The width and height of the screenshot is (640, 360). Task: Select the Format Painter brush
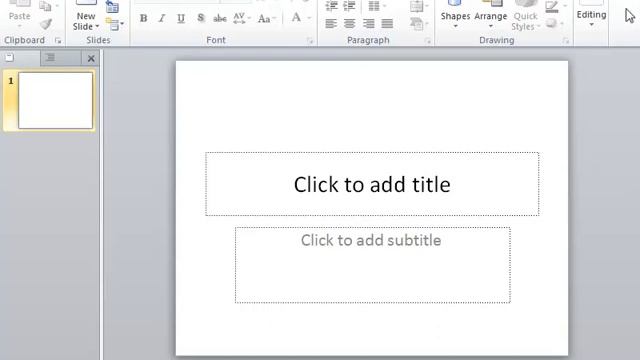(46, 24)
